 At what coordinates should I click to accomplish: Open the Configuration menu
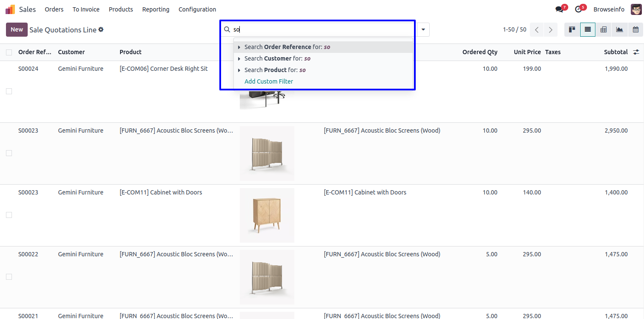click(197, 9)
